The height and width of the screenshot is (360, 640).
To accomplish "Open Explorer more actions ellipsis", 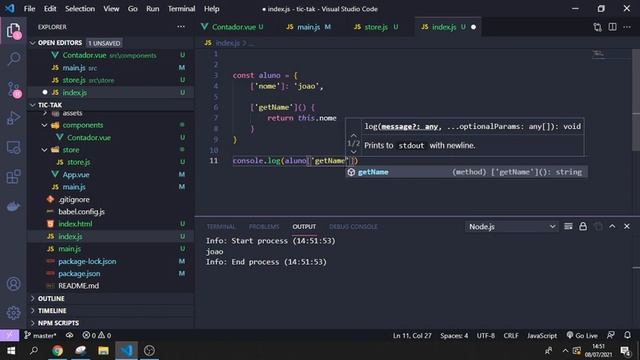I will tap(181, 27).
